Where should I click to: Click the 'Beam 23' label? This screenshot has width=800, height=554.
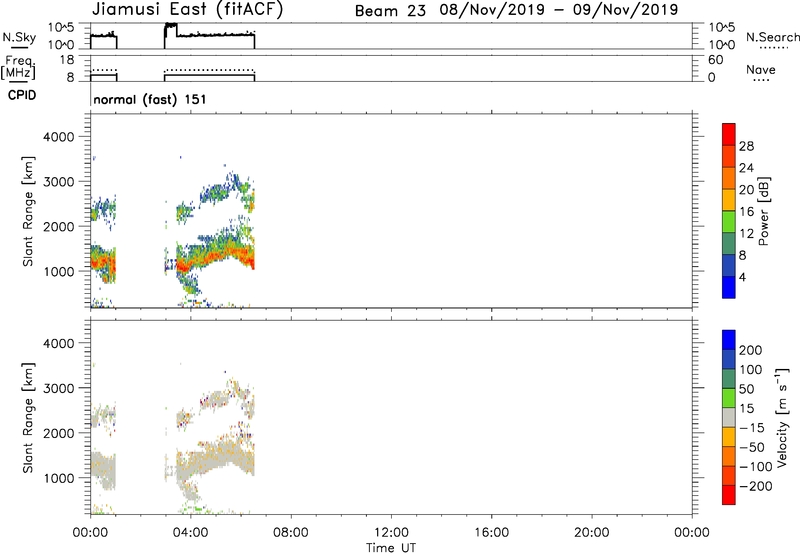390,11
